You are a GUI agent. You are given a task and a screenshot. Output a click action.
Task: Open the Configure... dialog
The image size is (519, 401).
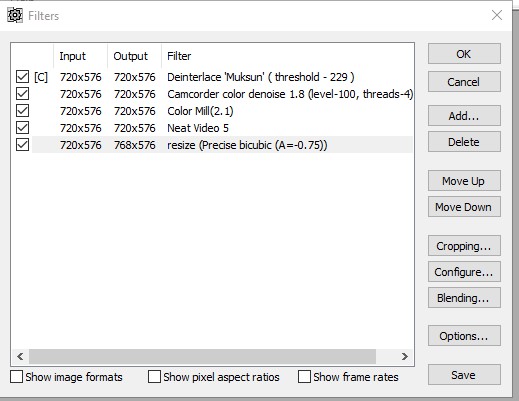pyautogui.click(x=464, y=272)
